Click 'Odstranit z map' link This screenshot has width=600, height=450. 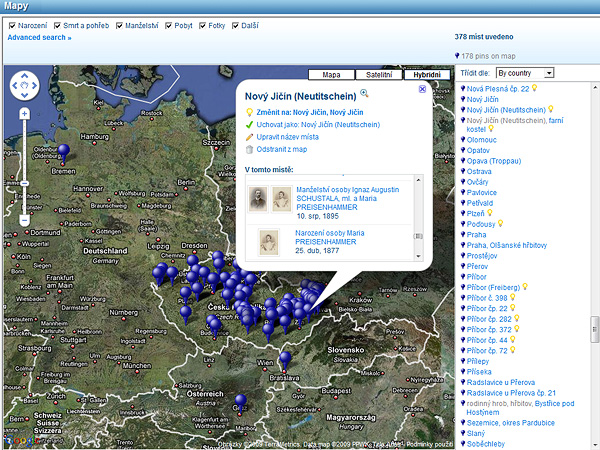click(286, 149)
